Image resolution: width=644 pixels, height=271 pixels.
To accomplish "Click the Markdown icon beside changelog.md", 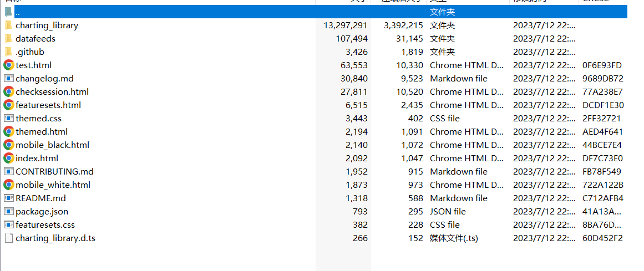I will pos(9,79).
